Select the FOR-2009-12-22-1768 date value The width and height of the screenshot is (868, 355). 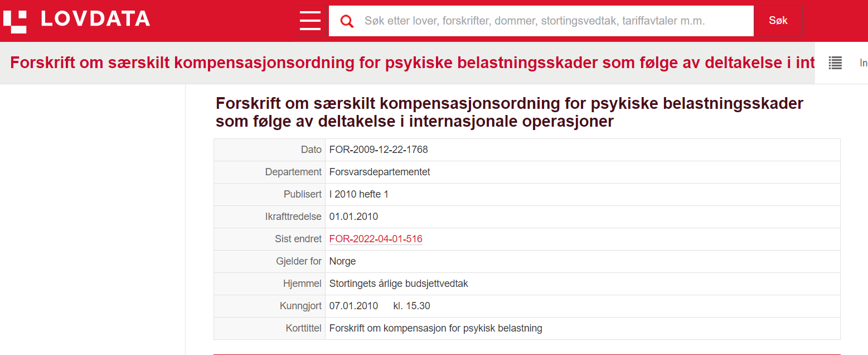coord(379,150)
